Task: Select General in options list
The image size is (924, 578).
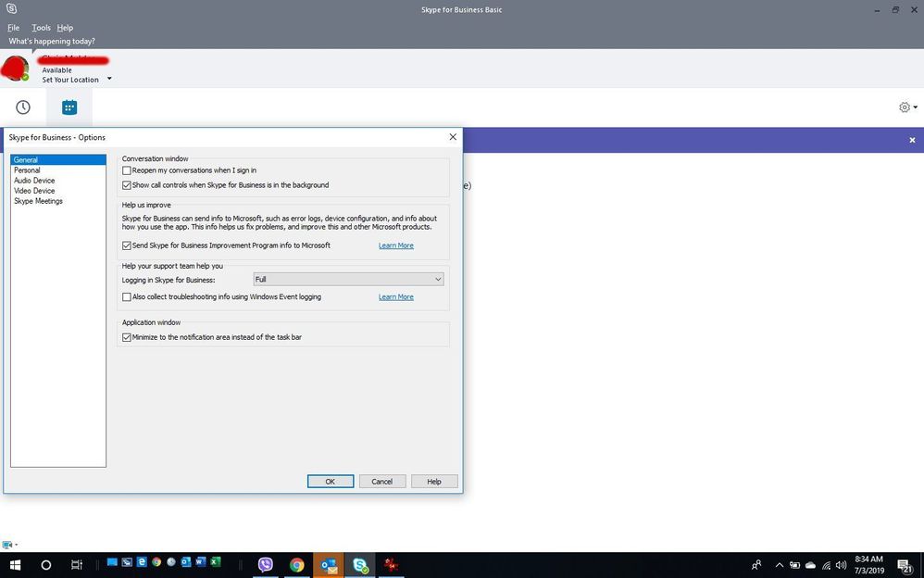Action: (x=58, y=160)
